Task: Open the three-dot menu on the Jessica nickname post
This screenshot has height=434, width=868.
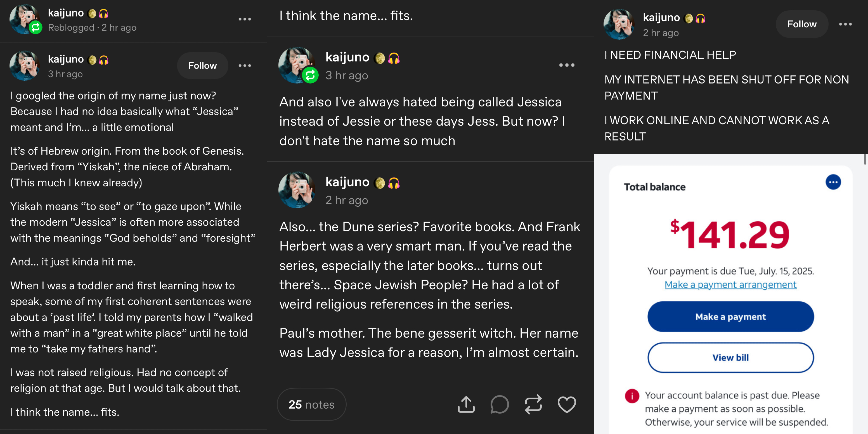Action: [x=567, y=65]
